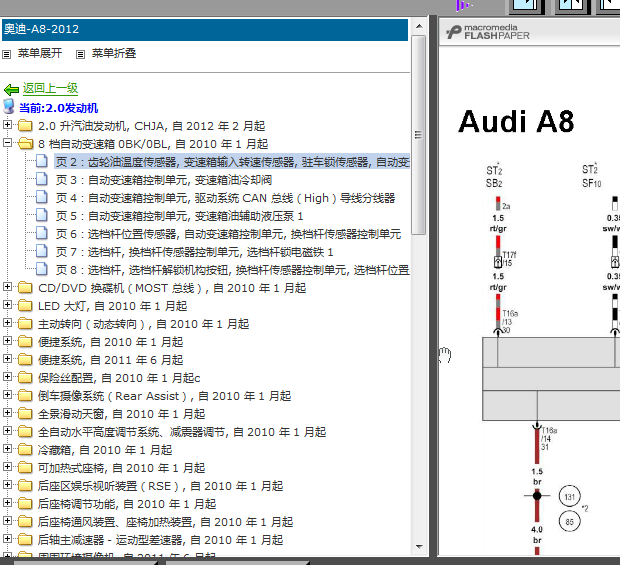Viewport: 620px width, 565px height.
Task: Click 菜单展开 to expand all menus
Action: coord(40,53)
